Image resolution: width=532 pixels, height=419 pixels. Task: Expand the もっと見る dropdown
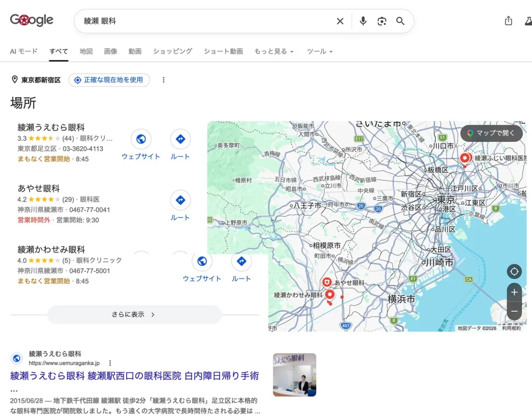[274, 51]
